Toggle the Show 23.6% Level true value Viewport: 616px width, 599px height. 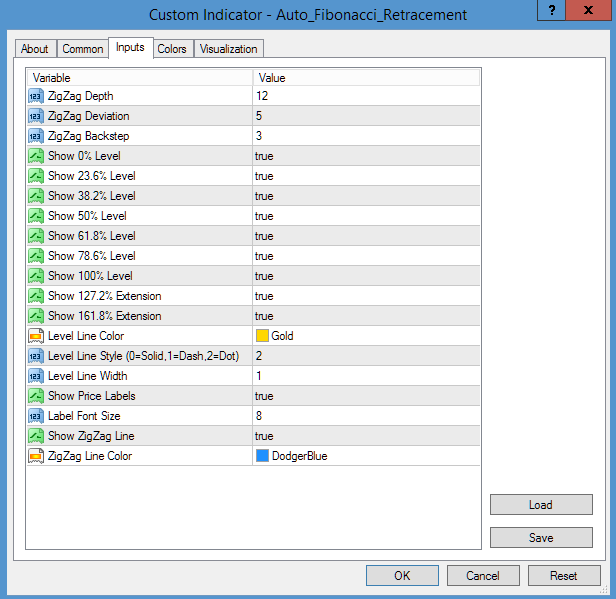click(x=264, y=176)
